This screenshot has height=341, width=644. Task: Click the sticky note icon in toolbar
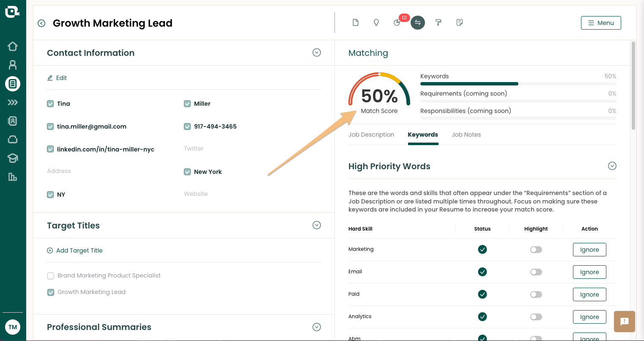tap(460, 22)
